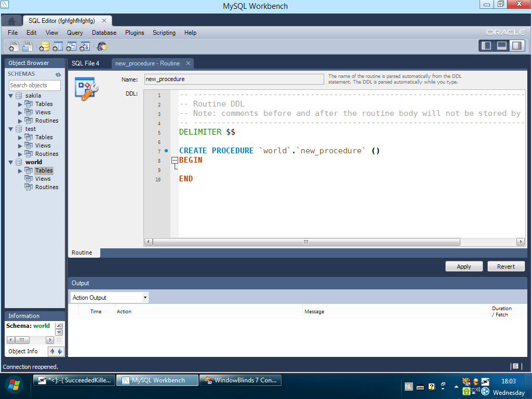Create a new table icon
Viewport: 532px width, 399px height.
coord(58,46)
